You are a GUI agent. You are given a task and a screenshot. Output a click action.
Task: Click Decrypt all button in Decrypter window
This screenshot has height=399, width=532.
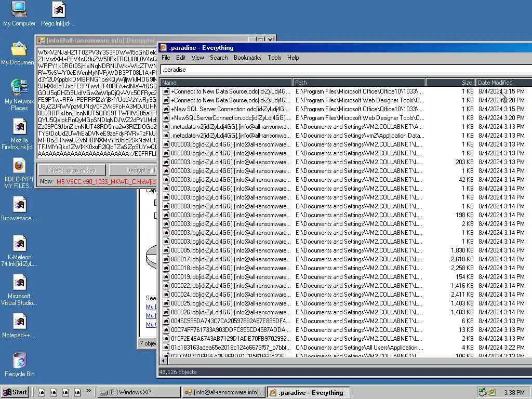pos(133,170)
